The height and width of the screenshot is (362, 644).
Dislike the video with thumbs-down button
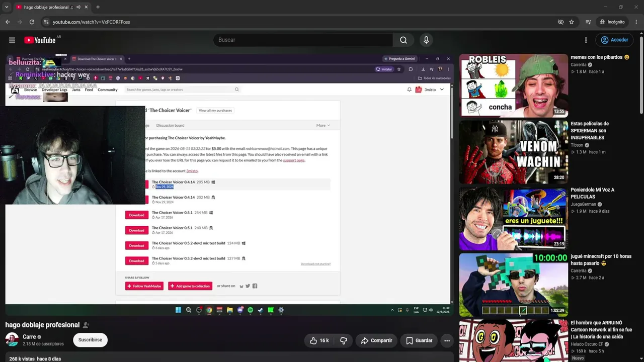(x=344, y=340)
